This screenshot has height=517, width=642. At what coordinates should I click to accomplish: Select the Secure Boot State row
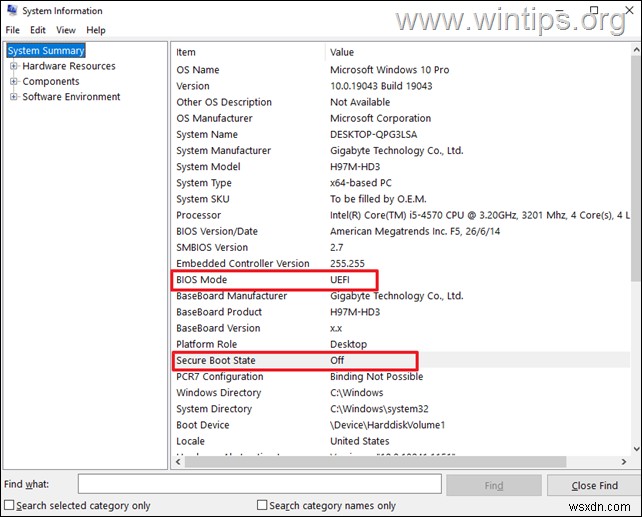point(401,360)
